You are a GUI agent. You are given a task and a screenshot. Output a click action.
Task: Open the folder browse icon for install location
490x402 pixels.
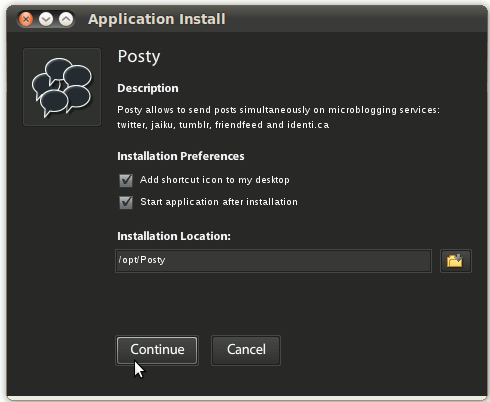(456, 261)
